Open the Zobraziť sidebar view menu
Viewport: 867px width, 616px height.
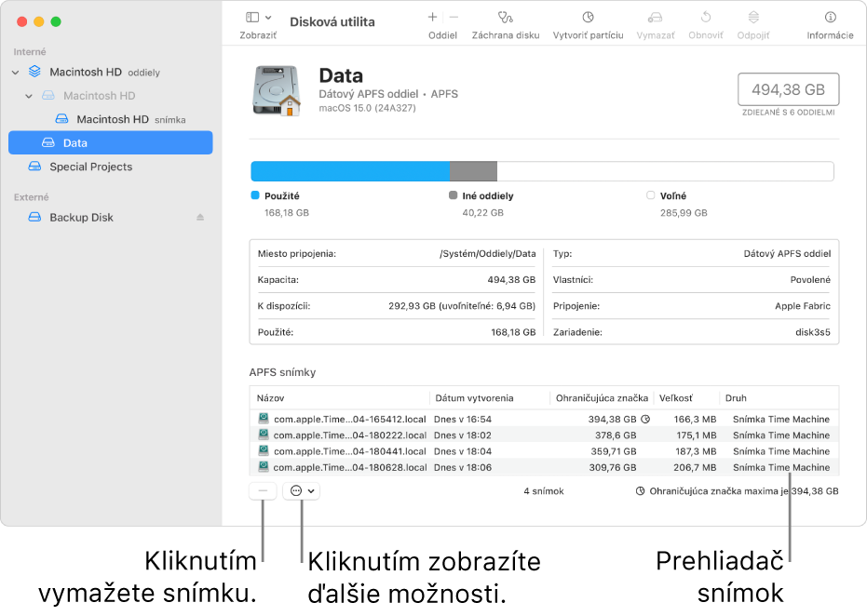(x=258, y=18)
